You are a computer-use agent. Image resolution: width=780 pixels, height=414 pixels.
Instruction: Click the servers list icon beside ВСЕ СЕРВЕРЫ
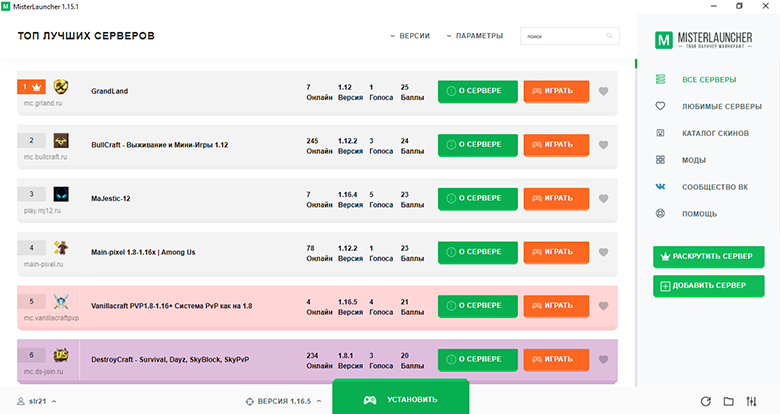click(x=660, y=79)
